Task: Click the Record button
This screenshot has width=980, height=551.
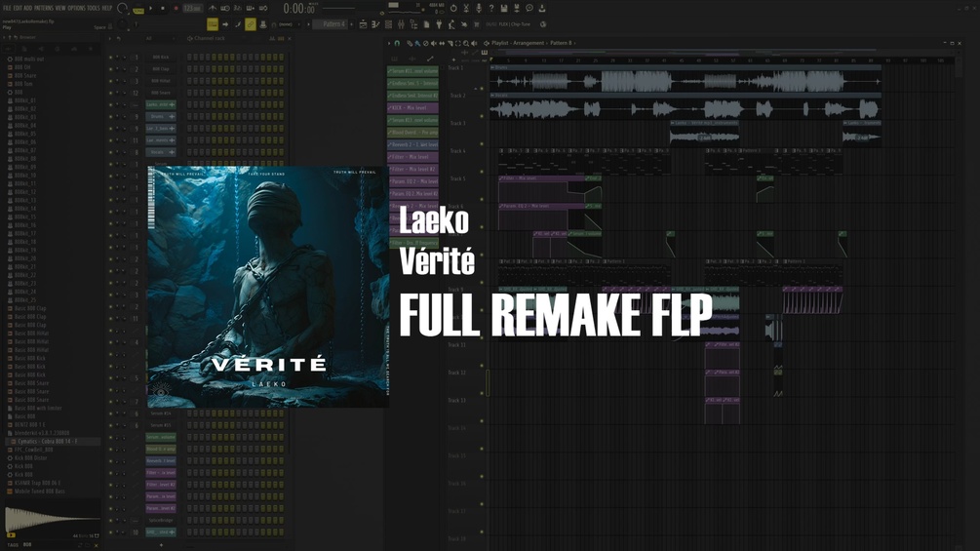Action: pyautogui.click(x=176, y=9)
